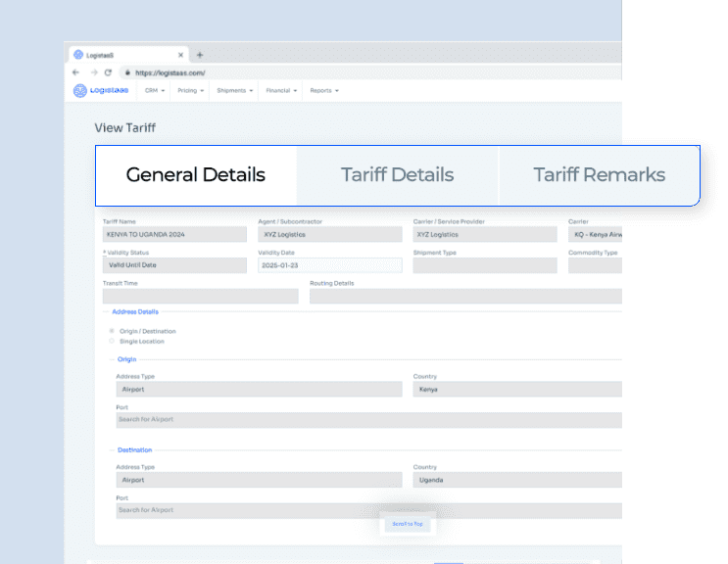Click the Validity Date field

[330, 265]
